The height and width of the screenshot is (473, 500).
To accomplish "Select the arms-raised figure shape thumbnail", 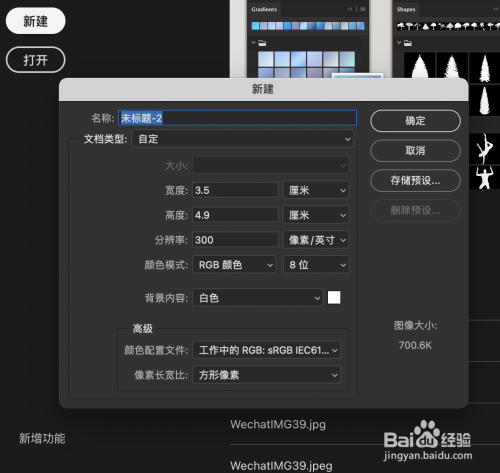I will [x=485, y=178].
